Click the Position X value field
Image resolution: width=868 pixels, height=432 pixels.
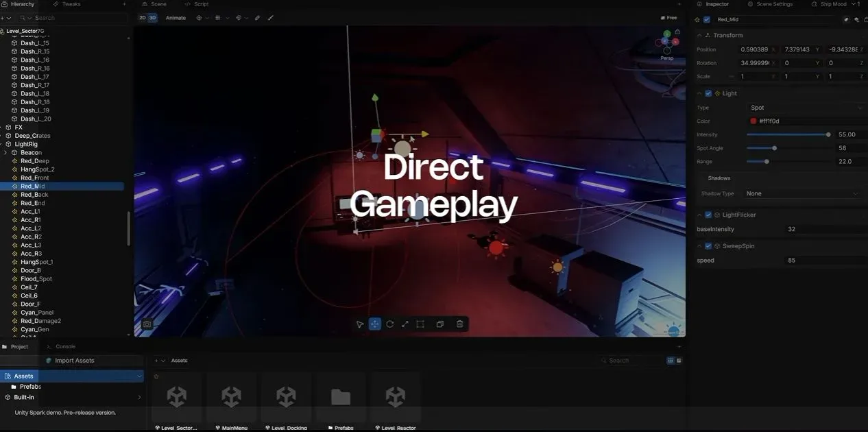758,50
